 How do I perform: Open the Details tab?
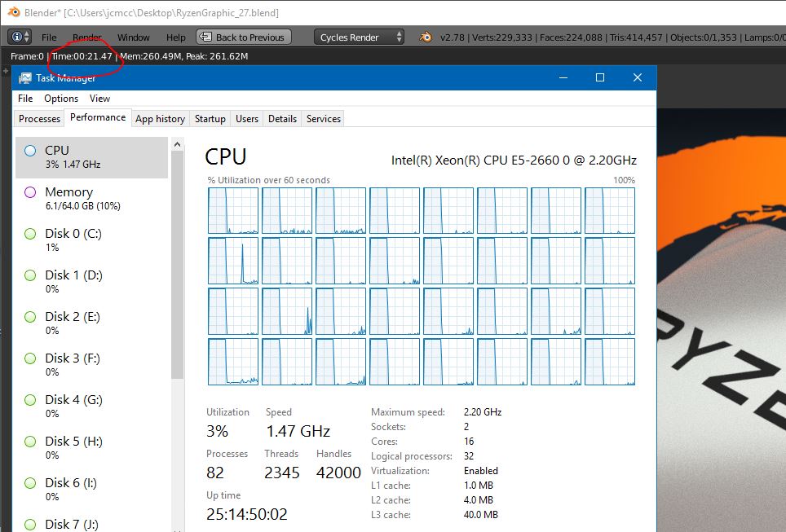pyautogui.click(x=282, y=119)
